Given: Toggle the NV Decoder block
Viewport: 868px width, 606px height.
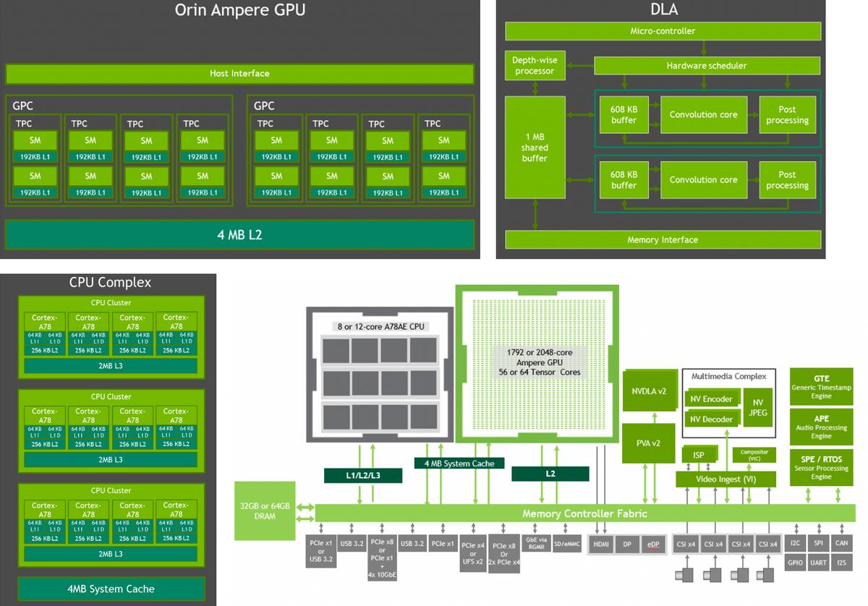Looking at the screenshot, I should point(712,419).
